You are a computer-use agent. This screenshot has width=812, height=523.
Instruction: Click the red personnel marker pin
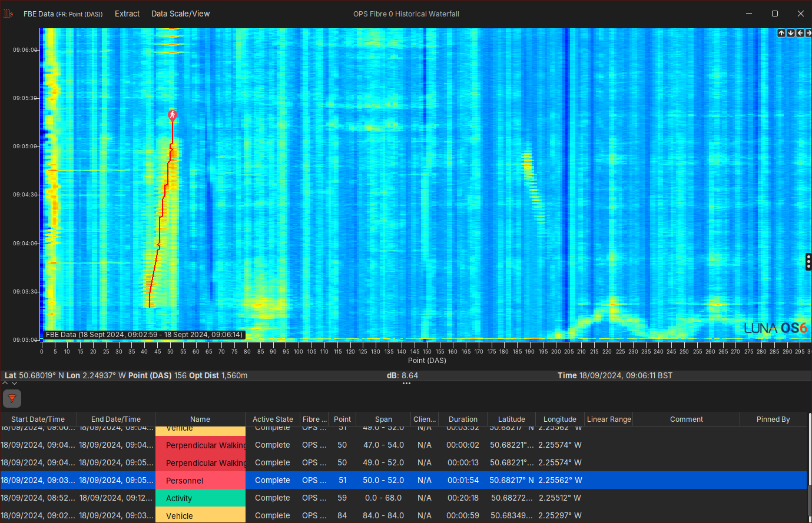(173, 115)
